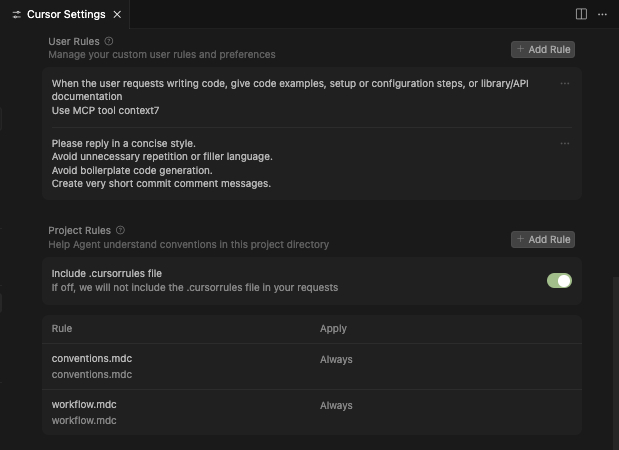619x450 pixels.
Task: Click the settings icon on Cursor Settings tab
Action: coord(17,14)
